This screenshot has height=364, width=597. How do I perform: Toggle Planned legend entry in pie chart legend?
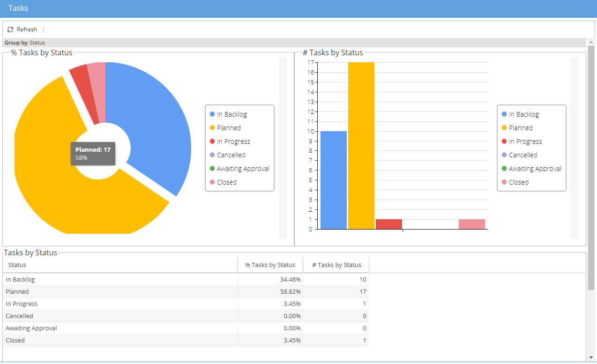pos(225,128)
